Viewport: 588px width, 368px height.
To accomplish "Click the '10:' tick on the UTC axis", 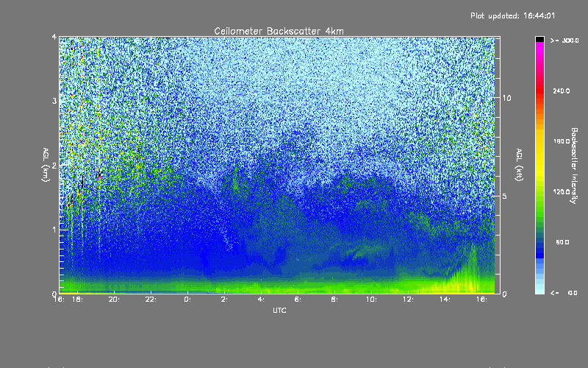I will click(371, 300).
